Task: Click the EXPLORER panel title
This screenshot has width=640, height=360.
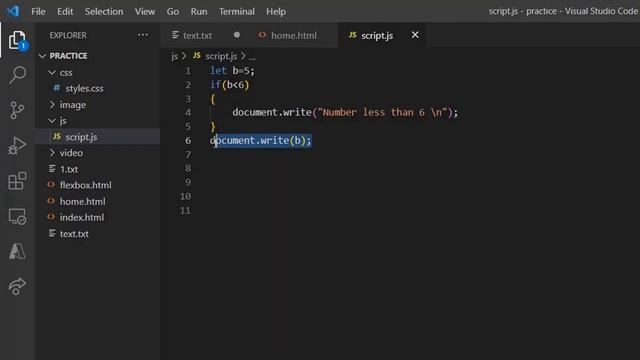Action: click(x=68, y=36)
